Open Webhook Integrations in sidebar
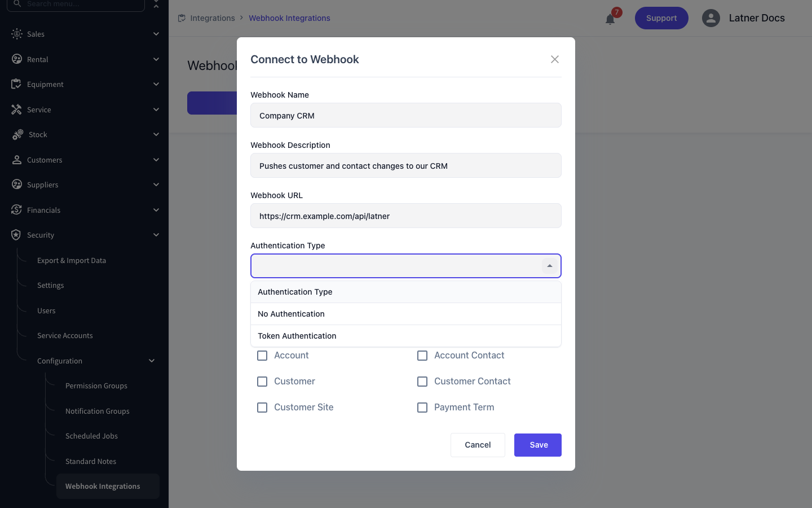The width and height of the screenshot is (812, 508). (108, 486)
